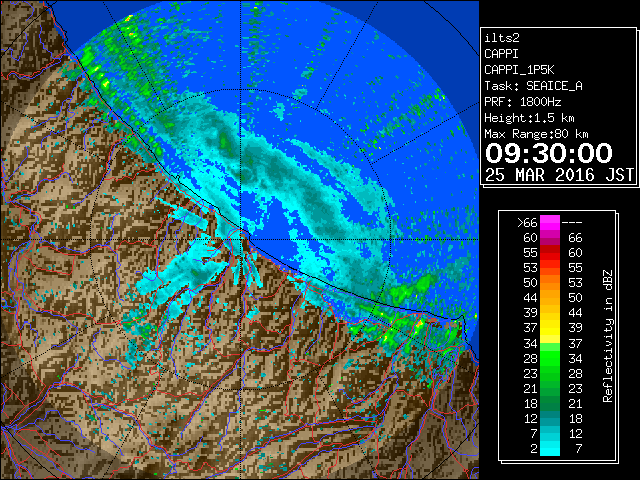Pick the red 55–60 dBZ legend band
The width and height of the screenshot is (640, 480).
(550, 253)
